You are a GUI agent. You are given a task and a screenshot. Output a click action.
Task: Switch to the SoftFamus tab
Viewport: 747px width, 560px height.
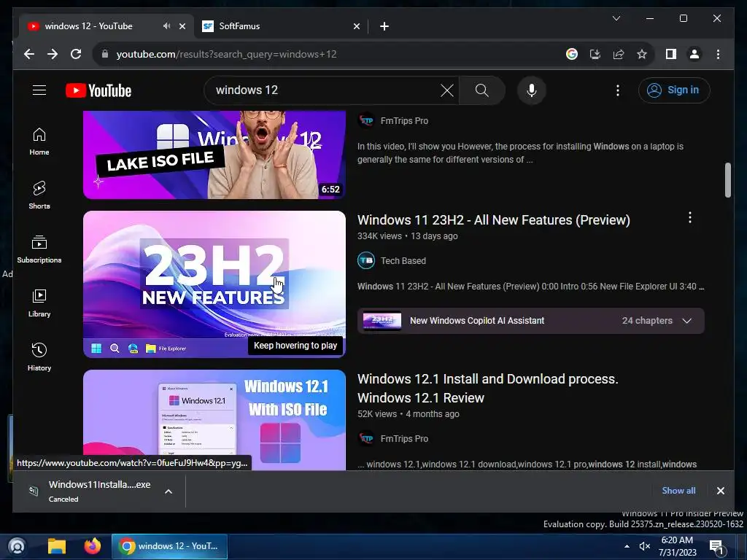[281, 26]
